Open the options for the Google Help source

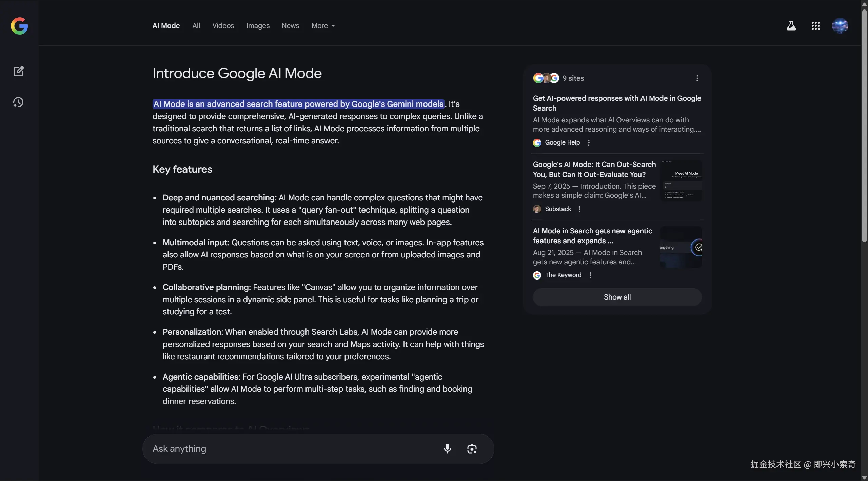tap(589, 142)
